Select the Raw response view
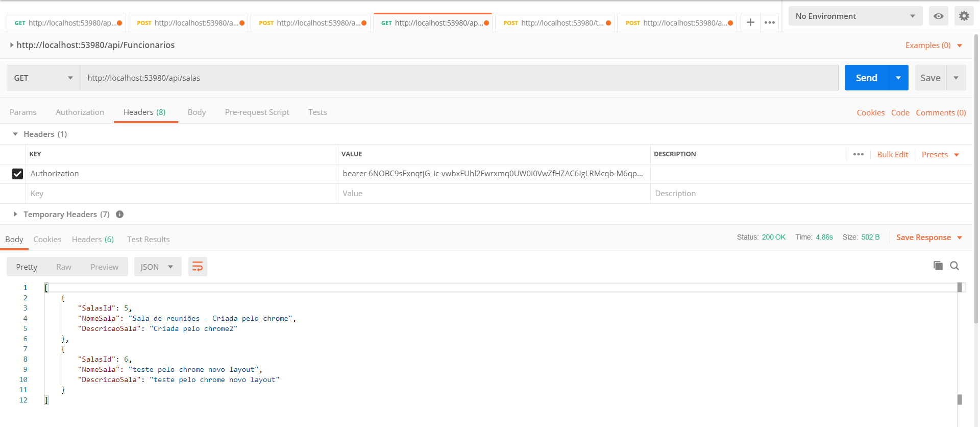This screenshot has height=427, width=980. click(x=64, y=267)
